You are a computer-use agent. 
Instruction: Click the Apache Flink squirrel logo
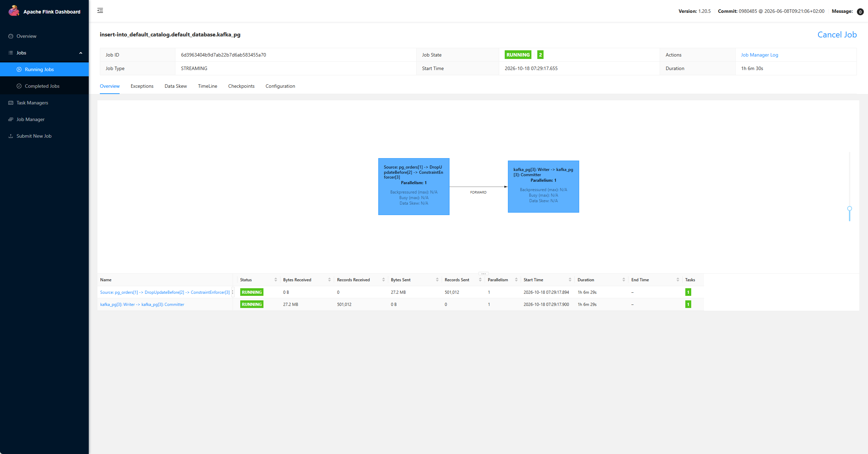14,11
